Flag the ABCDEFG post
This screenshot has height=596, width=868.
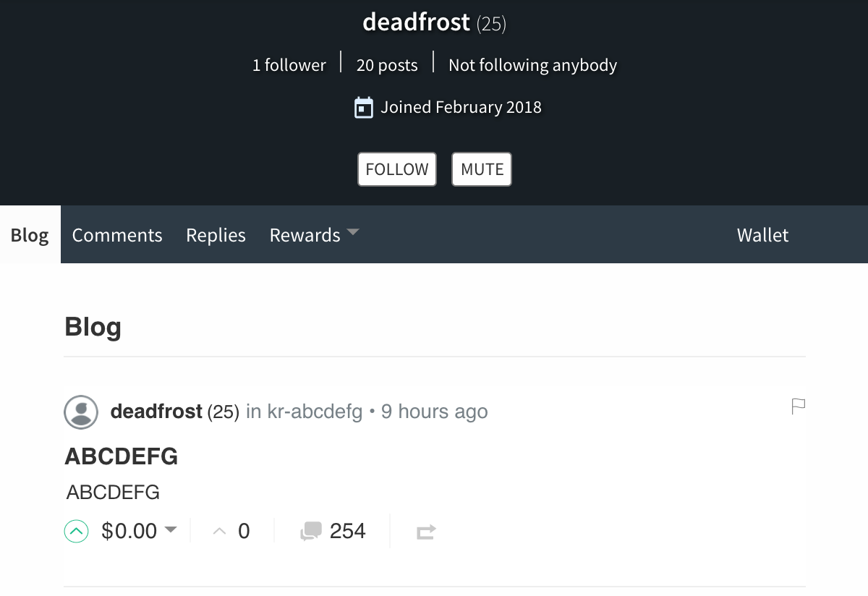coord(799,406)
